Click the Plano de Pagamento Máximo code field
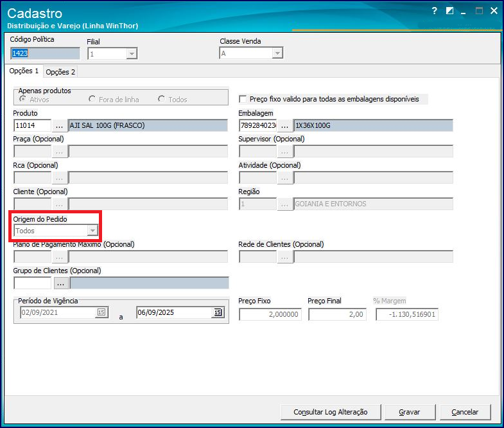Screen dimensions: 504x428 click(x=33, y=257)
